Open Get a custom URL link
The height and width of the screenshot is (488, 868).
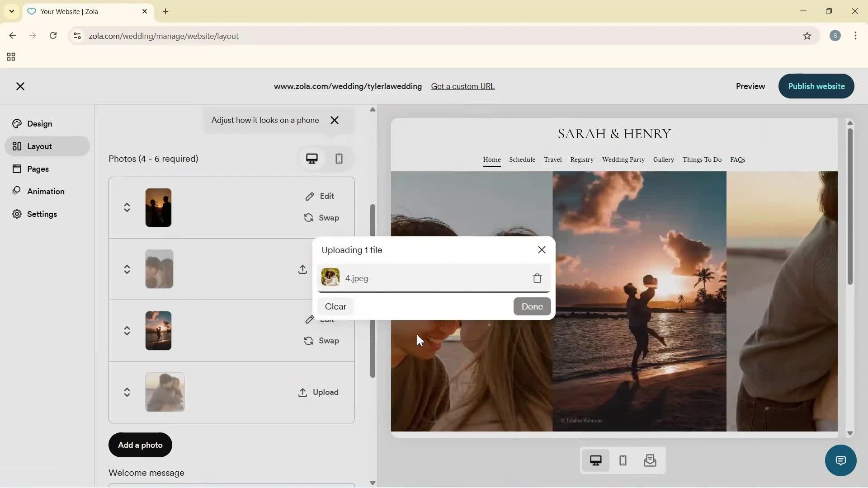pyautogui.click(x=463, y=86)
